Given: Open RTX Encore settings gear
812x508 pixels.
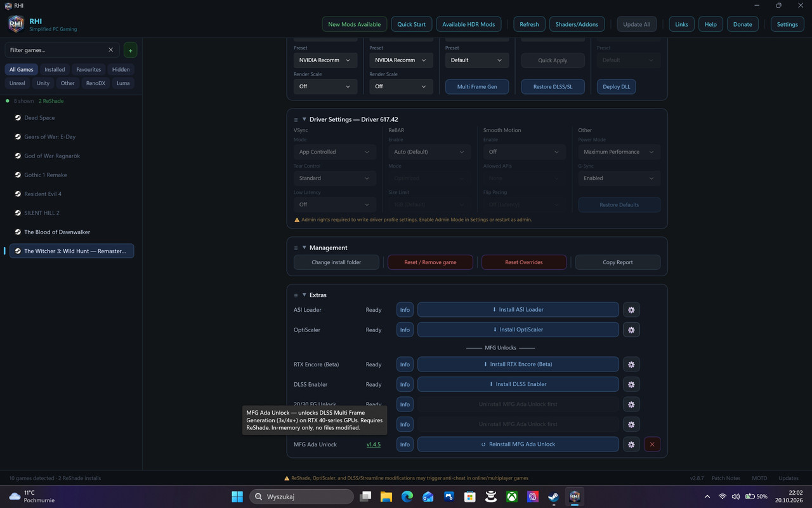Looking at the screenshot, I should 631,364.
